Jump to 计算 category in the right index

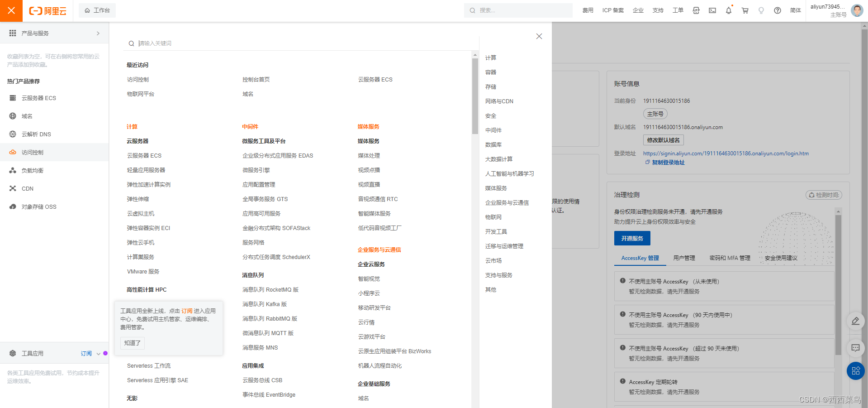[491, 58]
